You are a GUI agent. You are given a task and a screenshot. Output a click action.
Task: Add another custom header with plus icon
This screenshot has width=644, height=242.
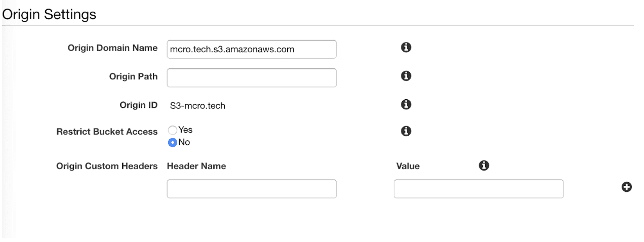point(626,187)
